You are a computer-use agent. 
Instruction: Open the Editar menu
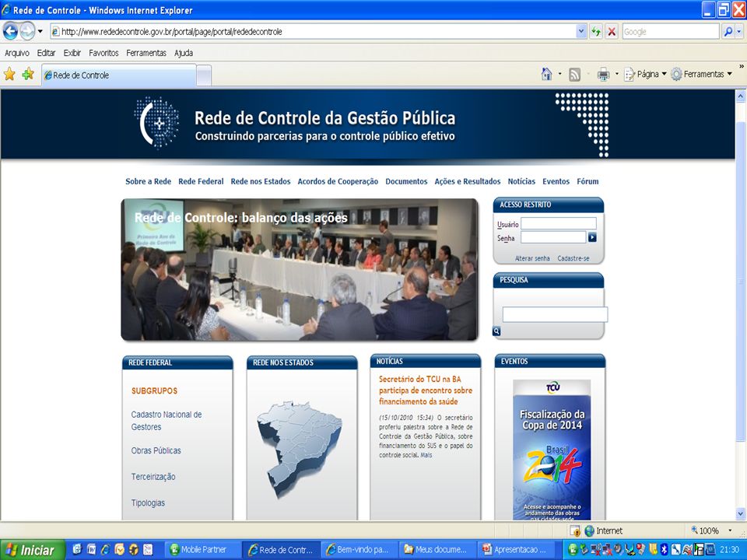tap(46, 53)
